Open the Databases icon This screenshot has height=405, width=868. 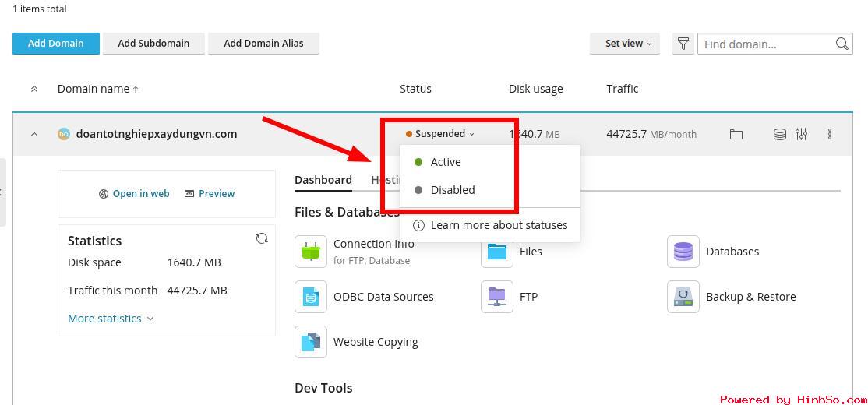point(683,252)
